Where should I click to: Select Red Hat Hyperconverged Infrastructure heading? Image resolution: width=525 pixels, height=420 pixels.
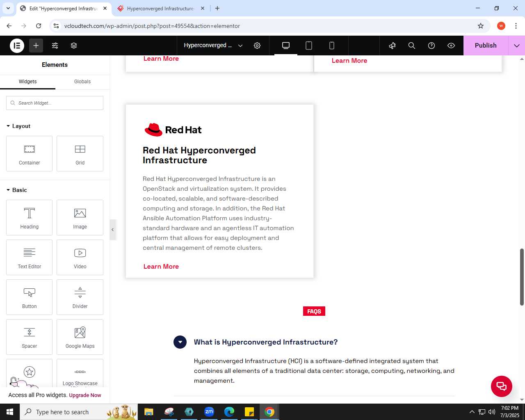[199, 155]
